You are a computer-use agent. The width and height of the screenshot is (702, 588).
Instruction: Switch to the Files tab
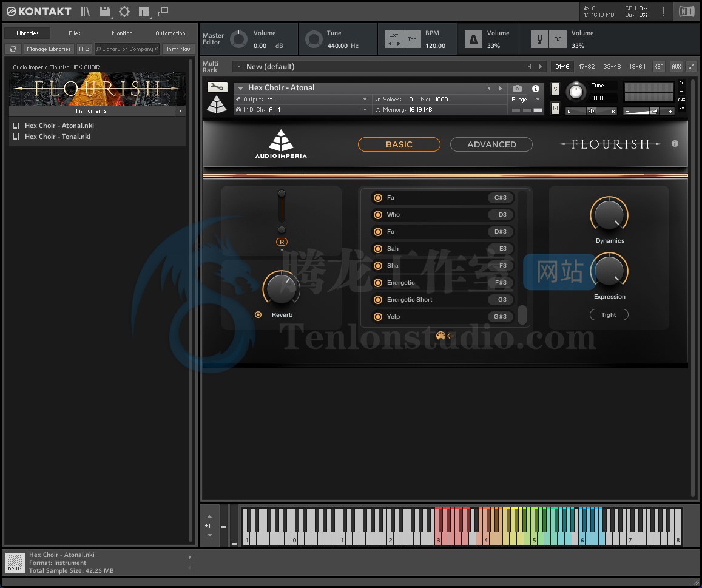click(x=74, y=33)
